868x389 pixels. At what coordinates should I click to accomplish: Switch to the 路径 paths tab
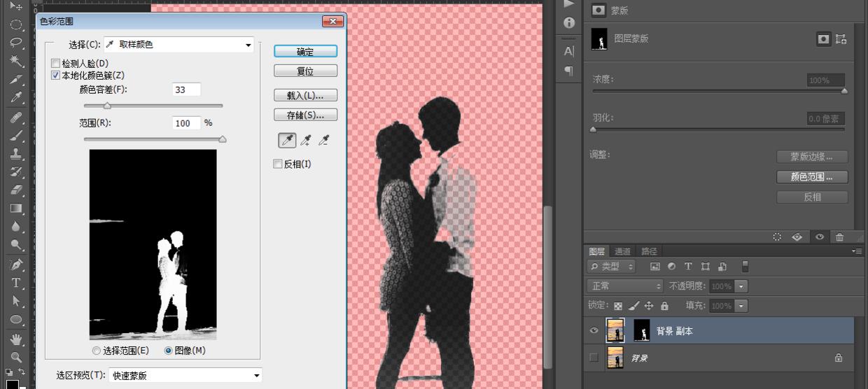pyautogui.click(x=649, y=251)
